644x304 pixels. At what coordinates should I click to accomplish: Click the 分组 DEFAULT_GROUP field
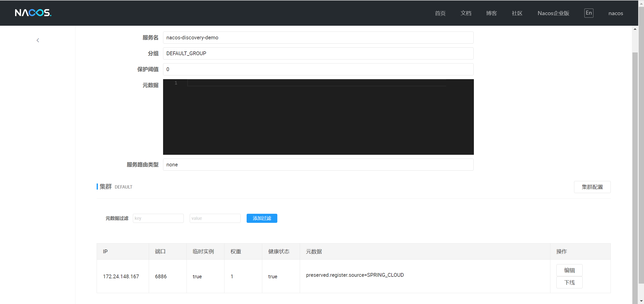318,53
